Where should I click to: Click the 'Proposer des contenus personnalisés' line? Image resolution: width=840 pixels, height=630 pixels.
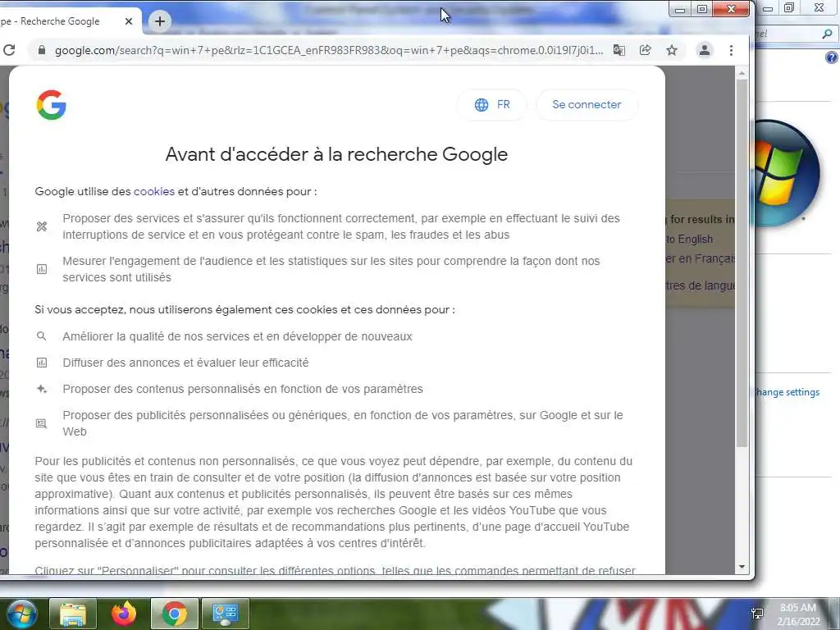[243, 389]
